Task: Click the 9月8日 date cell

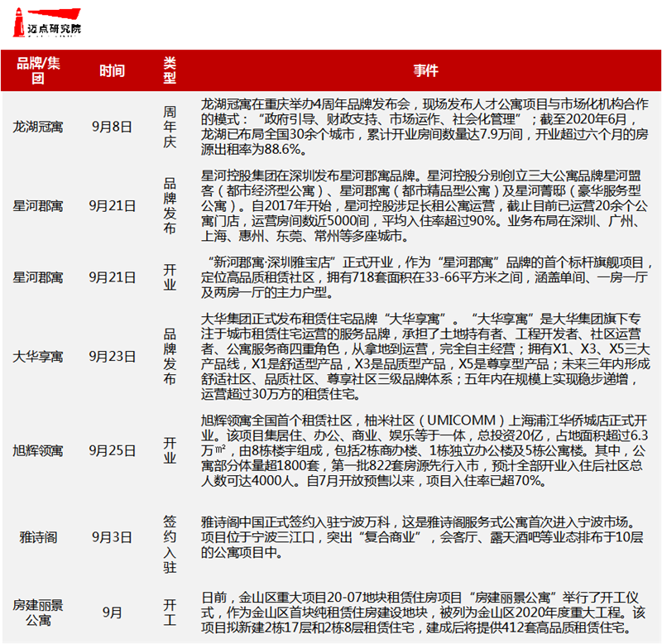Action: pyautogui.click(x=112, y=127)
